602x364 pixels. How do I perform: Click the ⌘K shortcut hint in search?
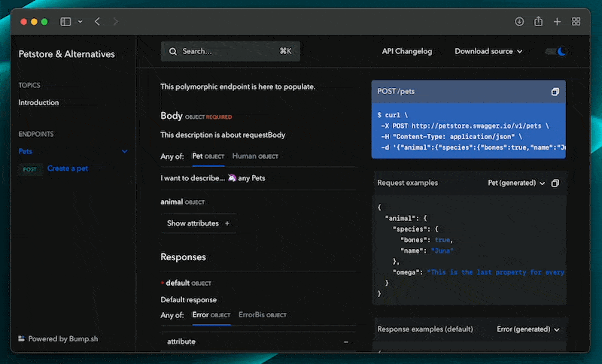pyautogui.click(x=285, y=51)
